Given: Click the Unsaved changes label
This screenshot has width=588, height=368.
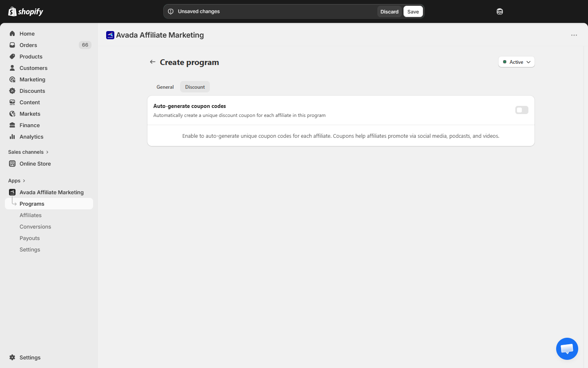Looking at the screenshot, I should [x=199, y=11].
